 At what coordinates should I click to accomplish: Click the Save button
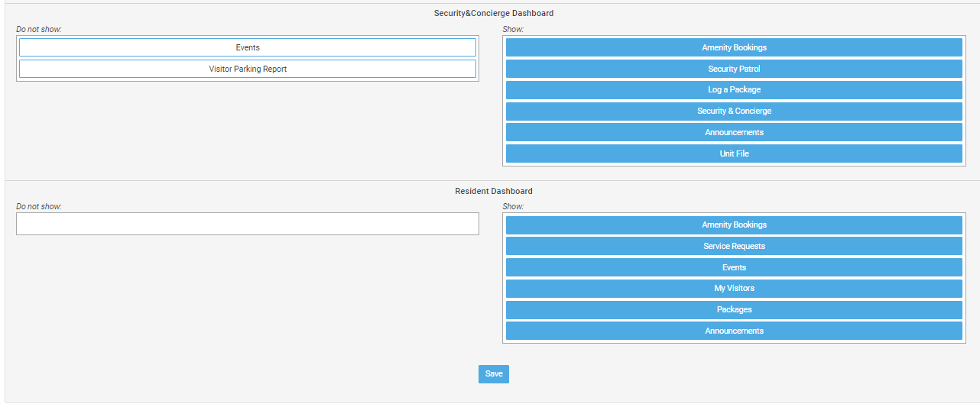(494, 374)
